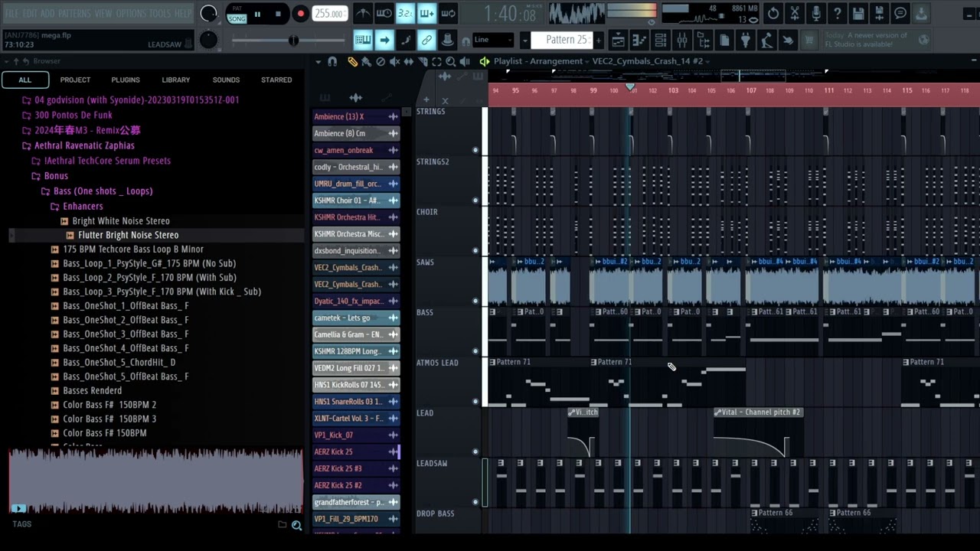
Task: Open the FILE menu
Action: 12,14
